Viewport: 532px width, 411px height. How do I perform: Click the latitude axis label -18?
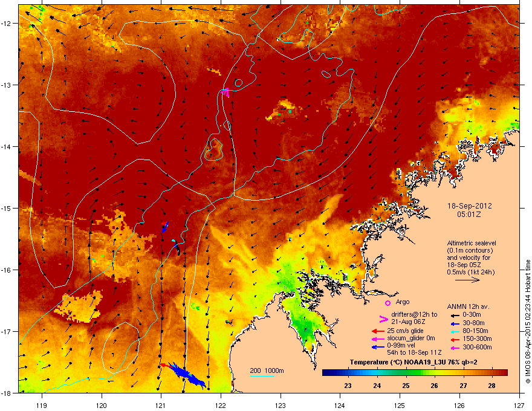[x=7, y=393]
